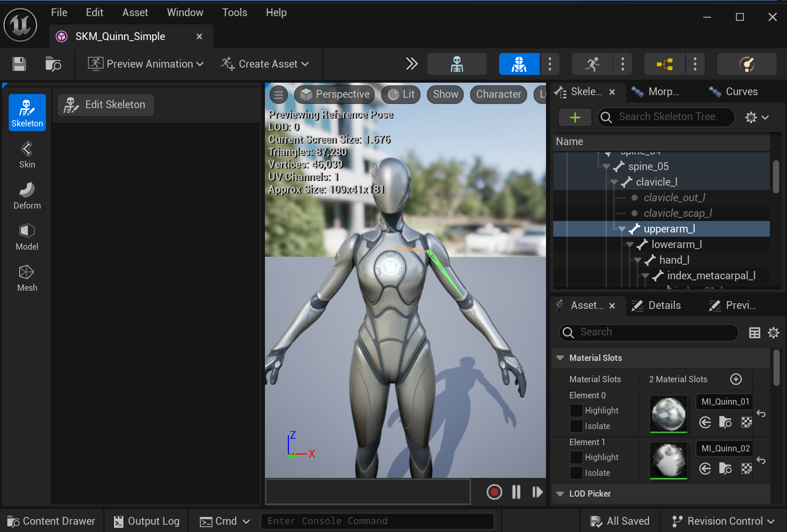Click the Browse to asset in Content Browser icon
The width and height of the screenshot is (787, 532).
(53, 64)
